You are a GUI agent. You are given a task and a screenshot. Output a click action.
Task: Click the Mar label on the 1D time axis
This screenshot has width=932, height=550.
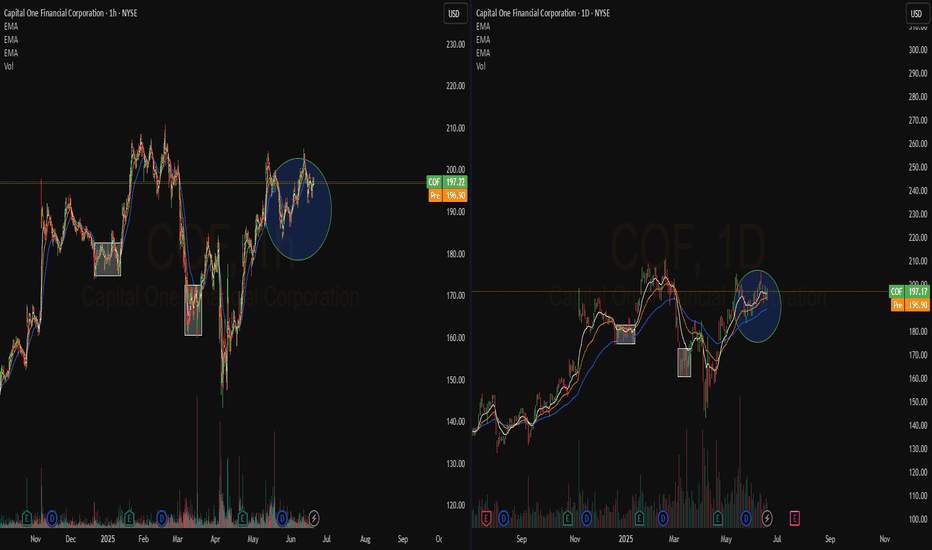[x=673, y=539]
